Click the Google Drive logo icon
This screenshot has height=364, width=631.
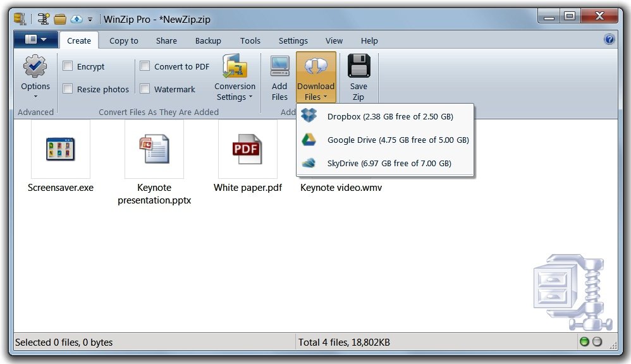point(309,140)
